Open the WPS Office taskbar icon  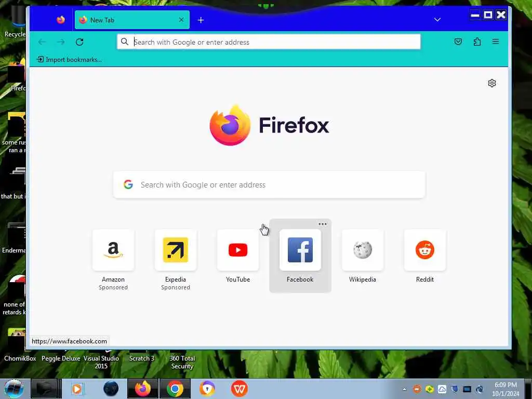coord(239,389)
